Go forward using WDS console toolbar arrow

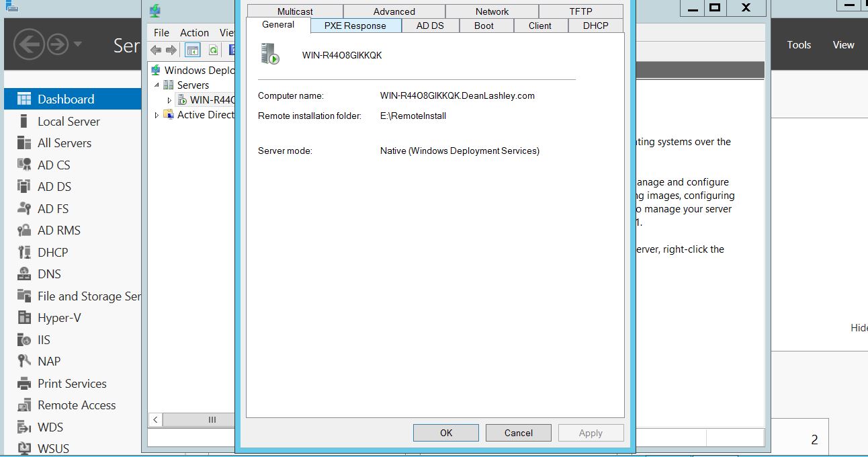click(171, 50)
